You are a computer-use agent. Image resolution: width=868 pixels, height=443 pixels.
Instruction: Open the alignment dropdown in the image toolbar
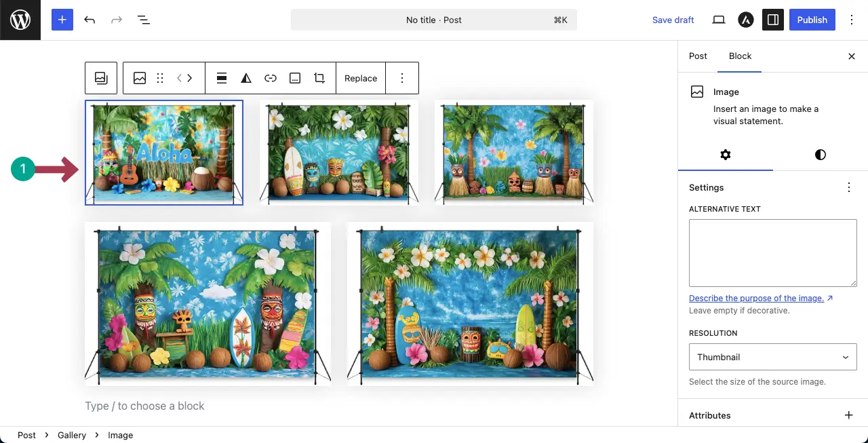pos(221,77)
